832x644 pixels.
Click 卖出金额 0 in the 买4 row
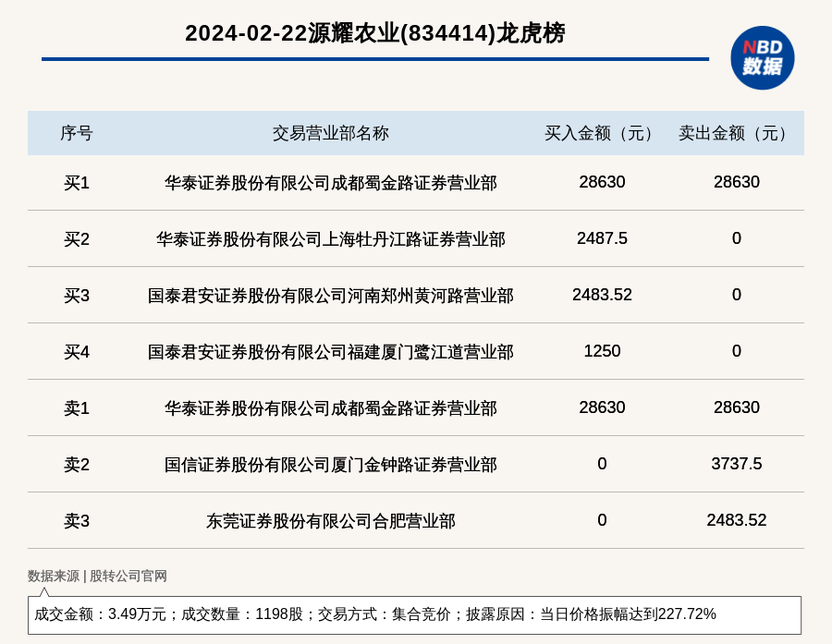coord(737,351)
